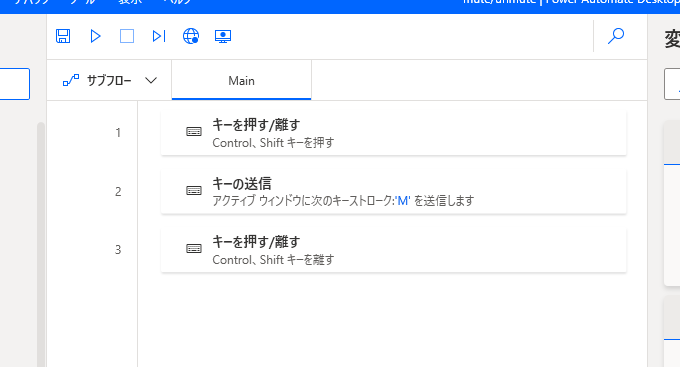Save the flow with the floppy icon

coord(63,36)
